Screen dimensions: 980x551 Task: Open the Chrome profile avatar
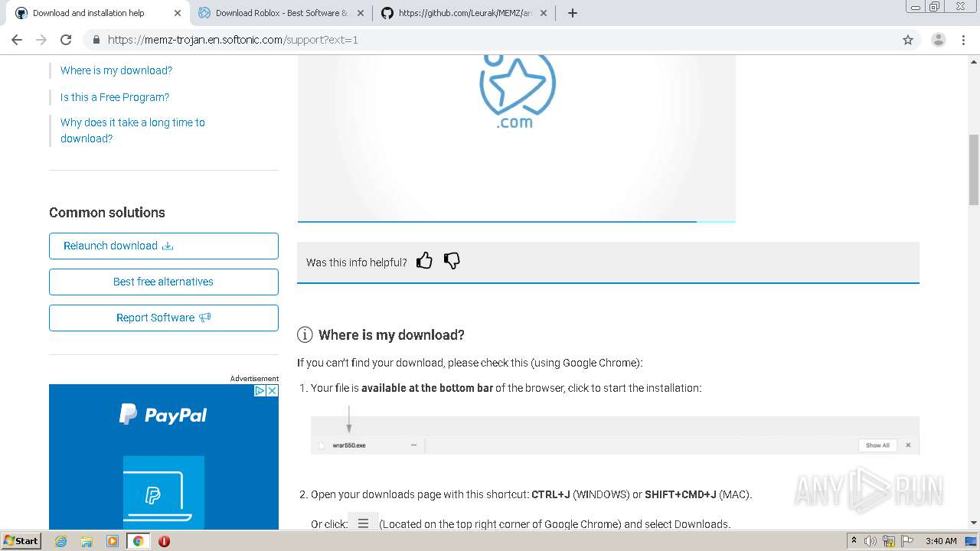pyautogui.click(x=939, y=40)
